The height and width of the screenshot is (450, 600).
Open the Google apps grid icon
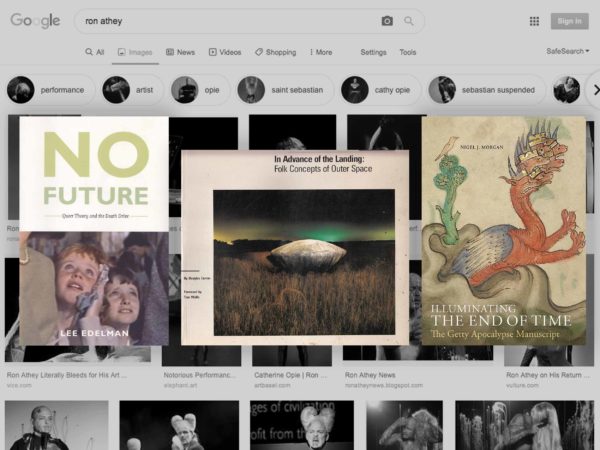534,21
